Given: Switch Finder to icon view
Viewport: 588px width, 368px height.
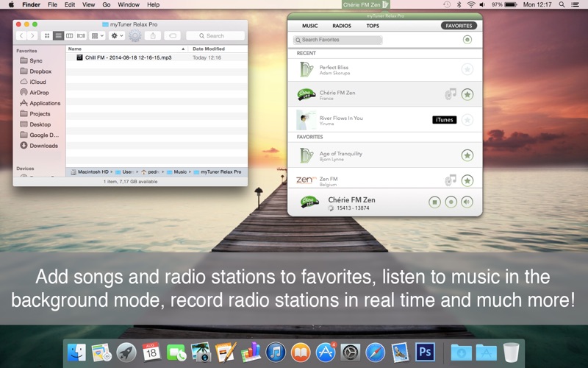Looking at the screenshot, I should [47, 35].
